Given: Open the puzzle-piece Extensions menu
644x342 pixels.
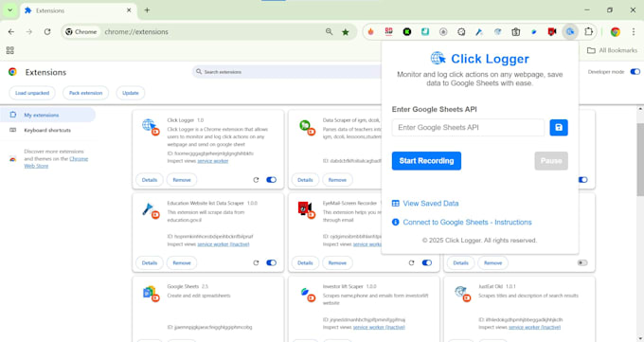Looking at the screenshot, I should click(588, 31).
